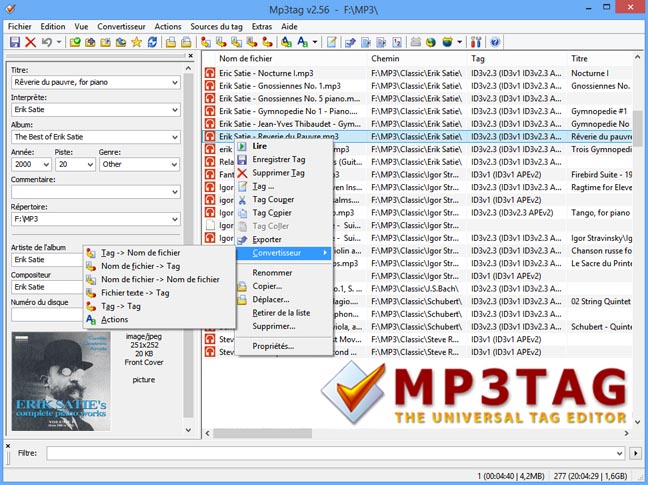Click the Auto-numbering wizard icon
This screenshot has width=648, height=485.
click(397, 42)
